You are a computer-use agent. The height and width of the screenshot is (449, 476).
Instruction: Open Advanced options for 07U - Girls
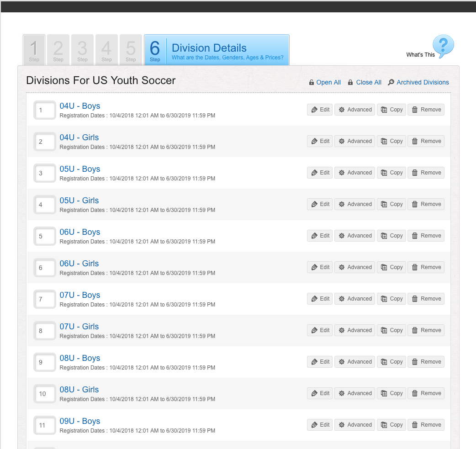(x=354, y=330)
